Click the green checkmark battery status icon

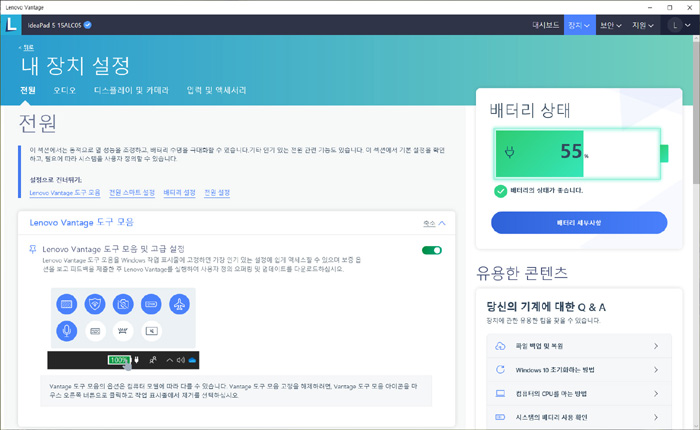[500, 191]
